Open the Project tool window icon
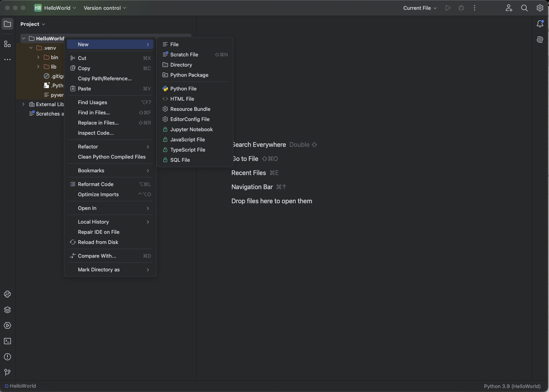This screenshot has height=392, width=549. click(7, 24)
